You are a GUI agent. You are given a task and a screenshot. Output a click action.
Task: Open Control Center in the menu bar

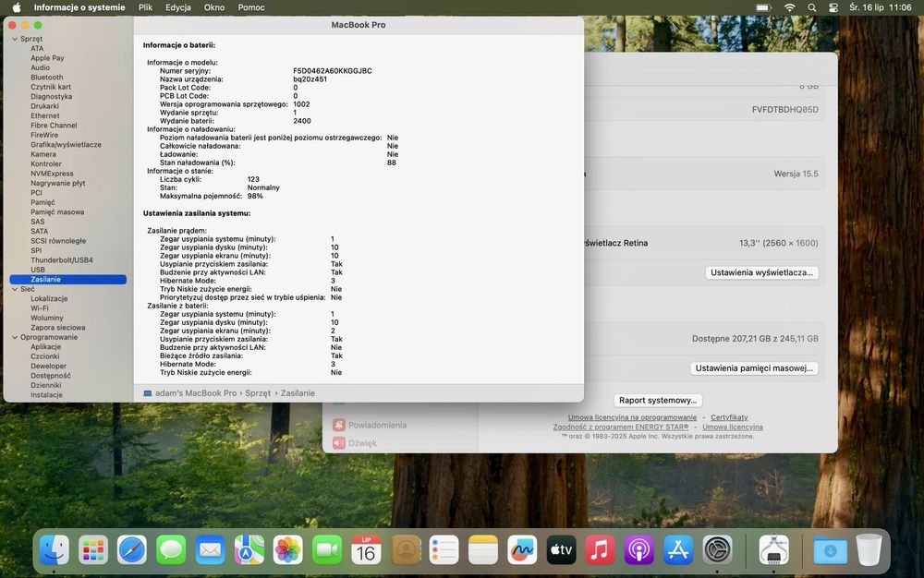pos(833,7)
